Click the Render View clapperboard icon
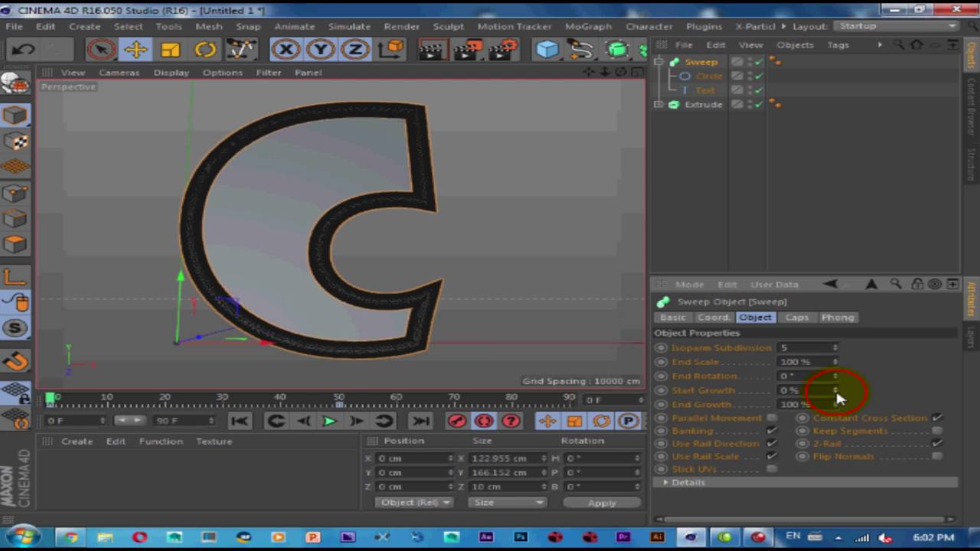The height and width of the screenshot is (551, 980). [432, 50]
